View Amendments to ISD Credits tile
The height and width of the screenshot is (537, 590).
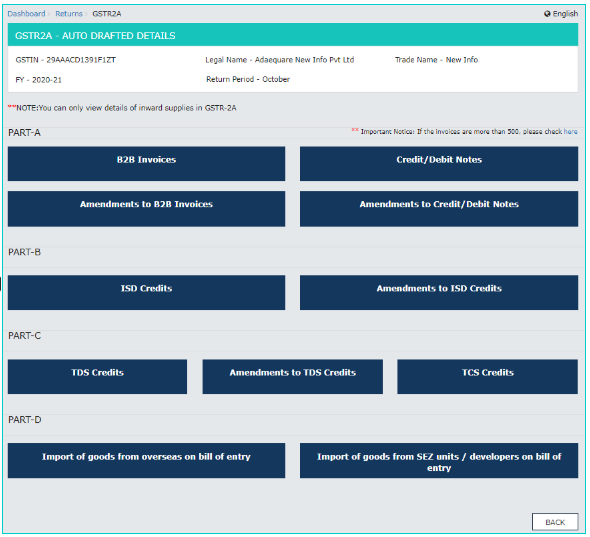pyautogui.click(x=439, y=292)
